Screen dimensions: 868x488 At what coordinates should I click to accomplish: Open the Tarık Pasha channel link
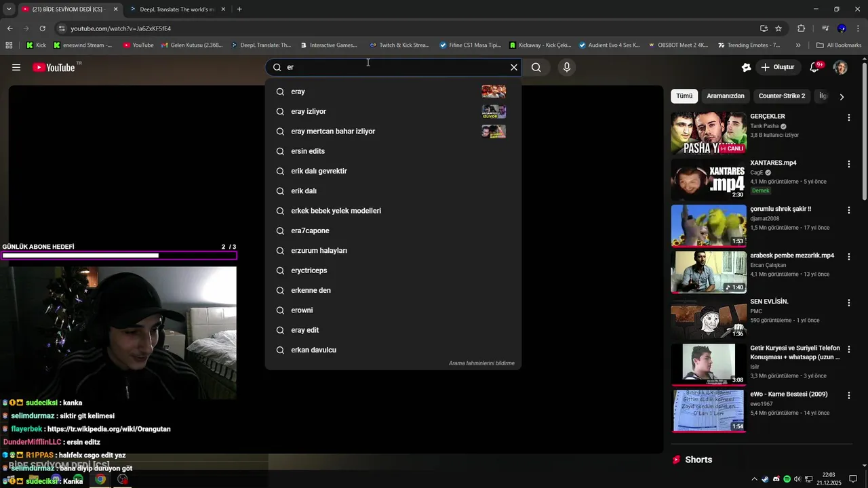point(764,126)
